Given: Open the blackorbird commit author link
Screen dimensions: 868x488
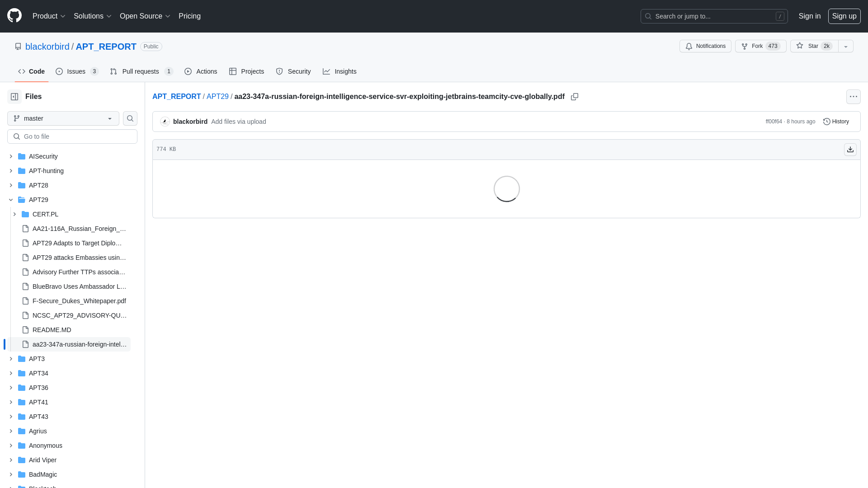Looking at the screenshot, I should click(190, 122).
